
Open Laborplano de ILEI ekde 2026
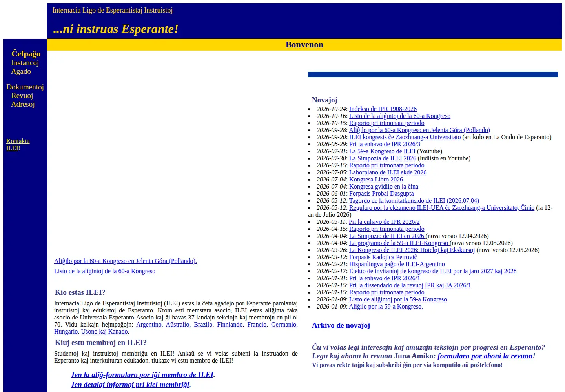388,172
